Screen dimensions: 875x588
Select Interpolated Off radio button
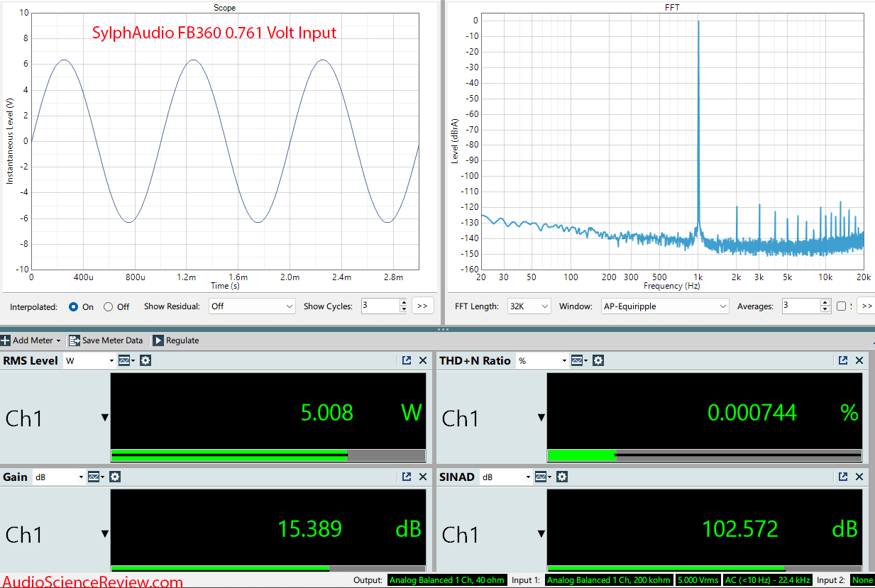[109, 306]
